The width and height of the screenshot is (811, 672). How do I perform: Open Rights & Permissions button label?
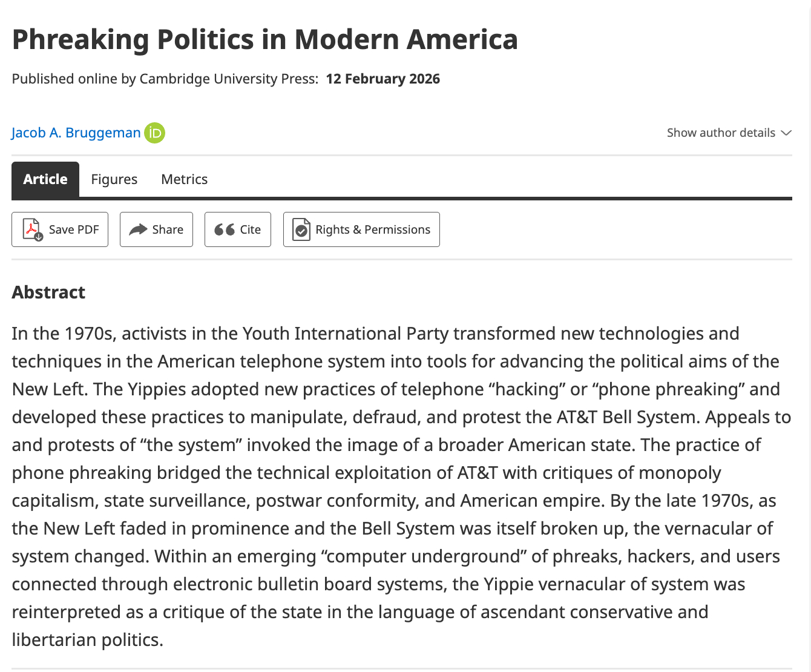373,229
